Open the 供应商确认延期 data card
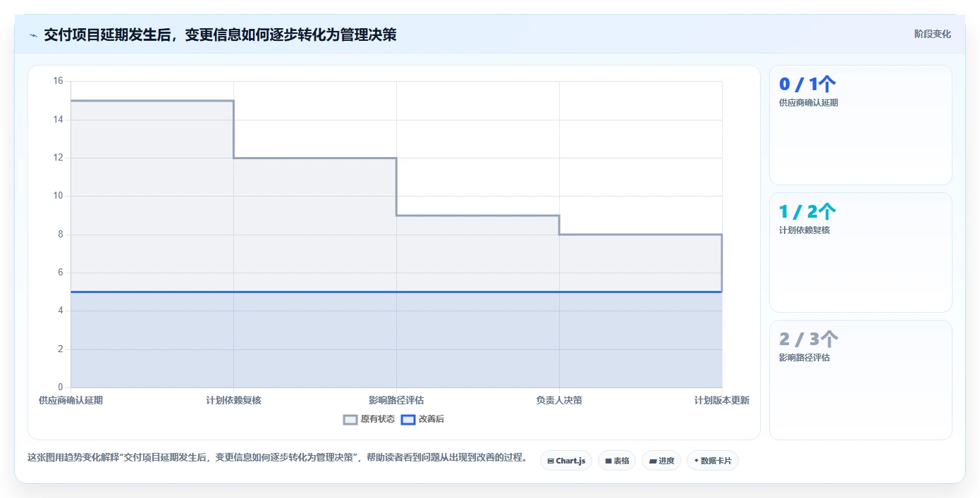Viewport: 980px width, 498px height. (x=860, y=125)
